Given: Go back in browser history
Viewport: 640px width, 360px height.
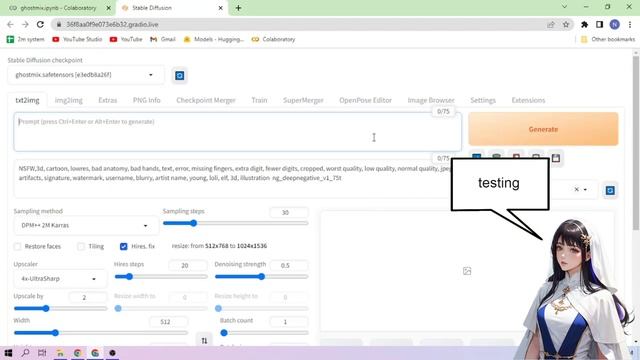Looking at the screenshot, I should coord(10,24).
